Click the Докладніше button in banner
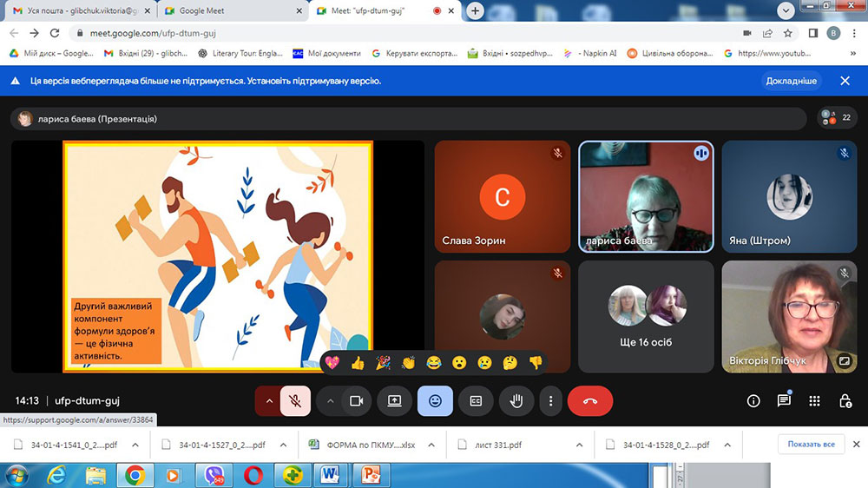Screen dimensions: 868x488 [x=791, y=81]
